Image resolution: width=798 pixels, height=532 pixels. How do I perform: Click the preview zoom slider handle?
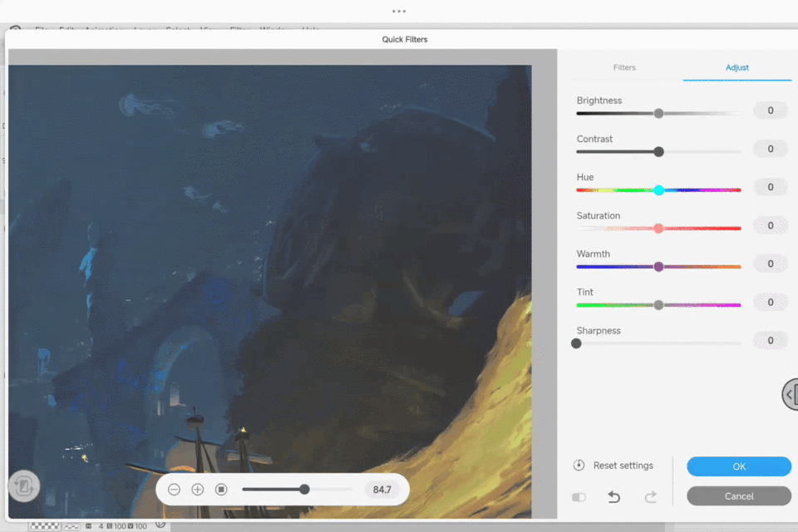point(304,490)
